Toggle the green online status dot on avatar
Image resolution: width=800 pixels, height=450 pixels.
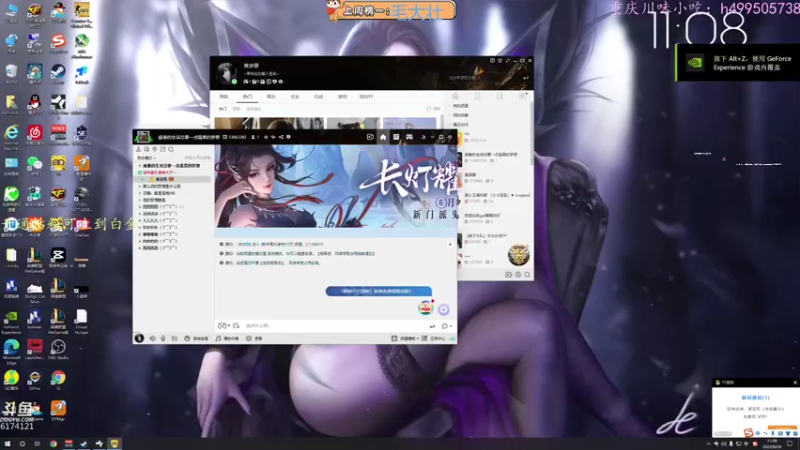click(x=234, y=82)
